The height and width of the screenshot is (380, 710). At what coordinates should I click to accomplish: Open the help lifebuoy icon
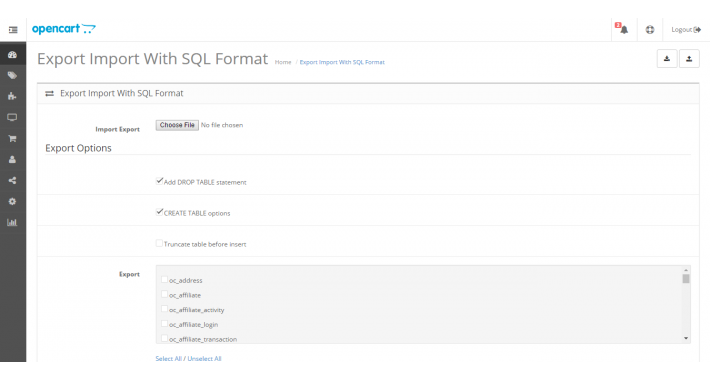coord(650,29)
